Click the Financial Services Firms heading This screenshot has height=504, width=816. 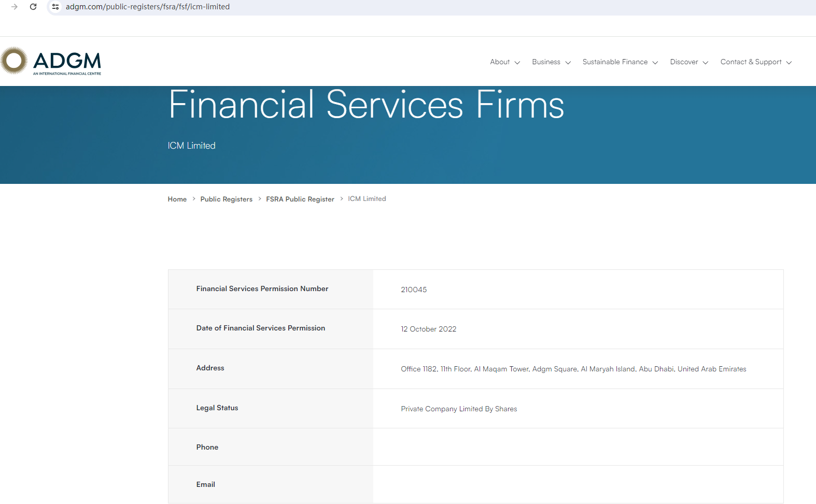point(366,105)
